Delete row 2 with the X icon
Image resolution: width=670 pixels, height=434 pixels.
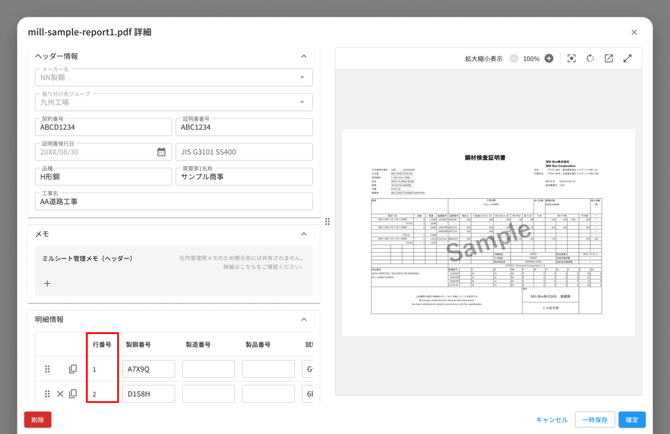(x=60, y=394)
